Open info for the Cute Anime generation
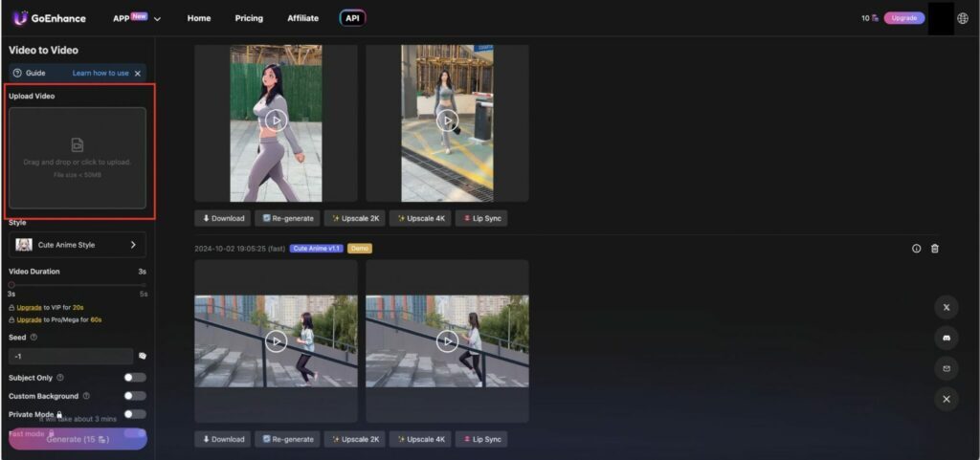Screen dimensions: 980x460 click(916, 249)
